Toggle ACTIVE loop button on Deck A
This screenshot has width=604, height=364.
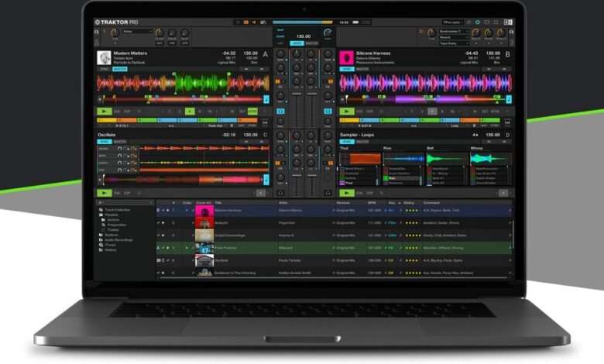[x=252, y=112]
